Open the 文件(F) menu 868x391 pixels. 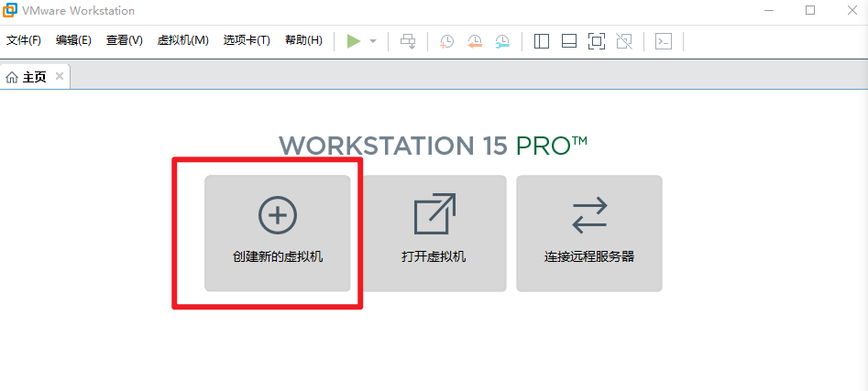[x=24, y=40]
